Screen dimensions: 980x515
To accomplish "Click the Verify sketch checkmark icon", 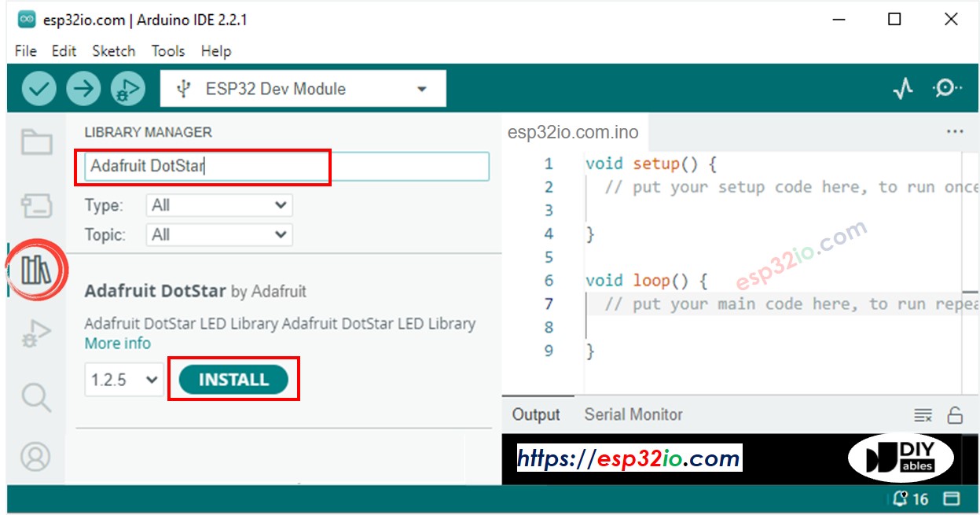I will (39, 88).
